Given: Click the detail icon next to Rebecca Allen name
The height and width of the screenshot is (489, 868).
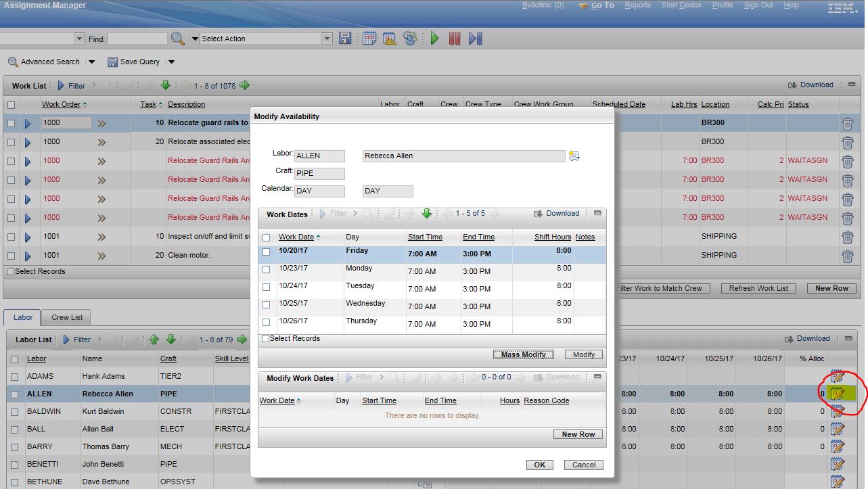Looking at the screenshot, I should click(574, 156).
